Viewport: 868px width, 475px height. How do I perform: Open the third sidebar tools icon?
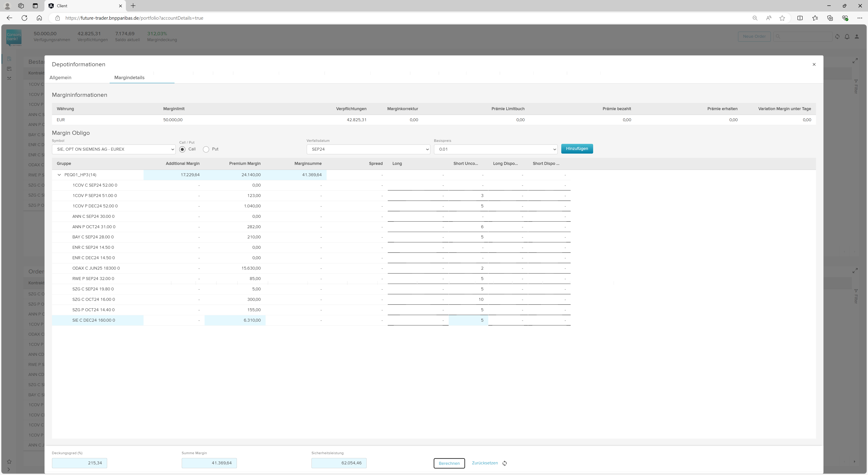tap(9, 78)
